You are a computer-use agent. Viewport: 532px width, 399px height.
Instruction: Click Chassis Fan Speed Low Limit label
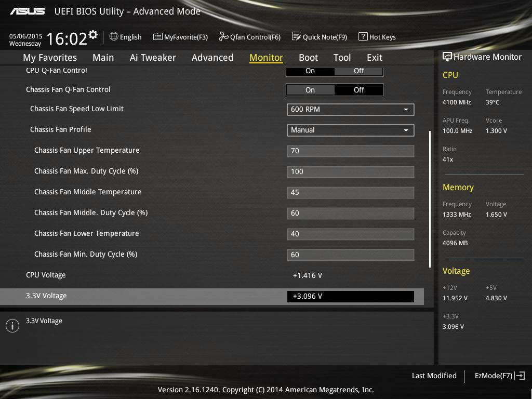pyautogui.click(x=77, y=109)
